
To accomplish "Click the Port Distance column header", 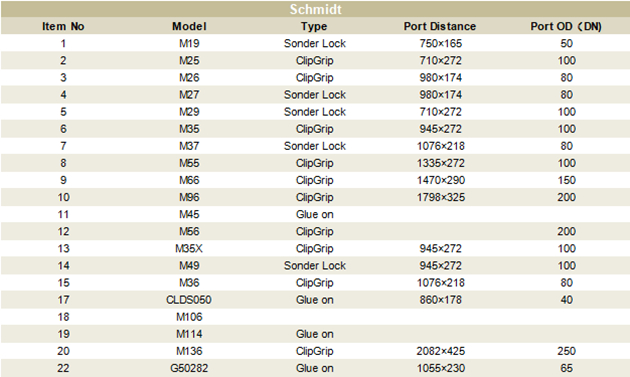I will click(440, 27).
